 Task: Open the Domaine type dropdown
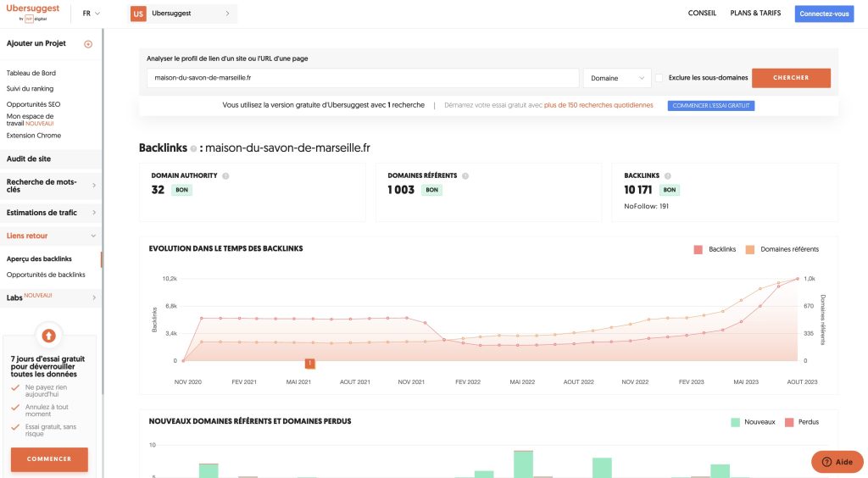tap(617, 78)
